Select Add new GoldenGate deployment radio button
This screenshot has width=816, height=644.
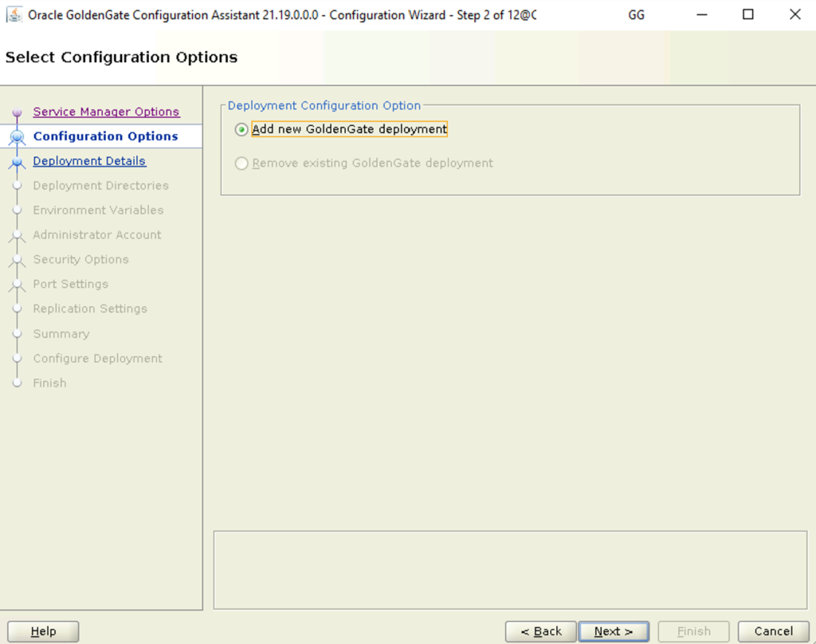[241, 129]
